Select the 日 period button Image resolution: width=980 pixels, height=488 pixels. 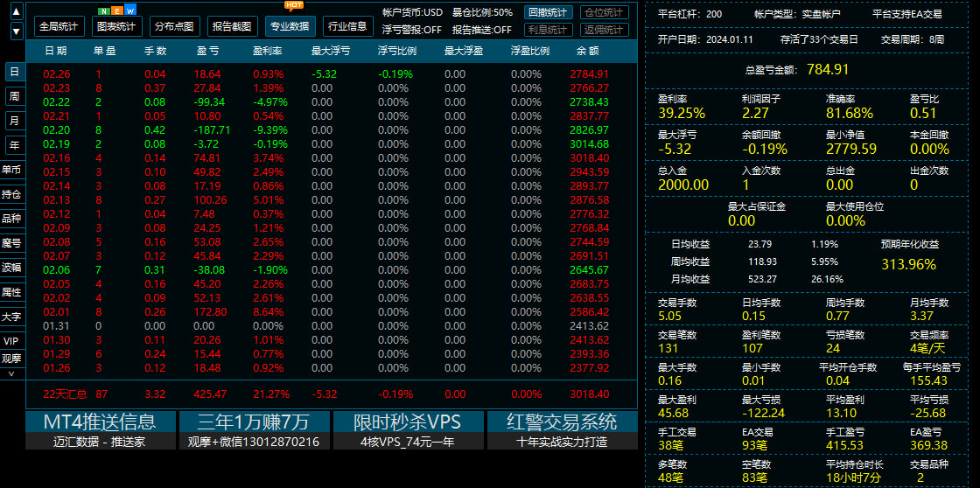(14, 72)
